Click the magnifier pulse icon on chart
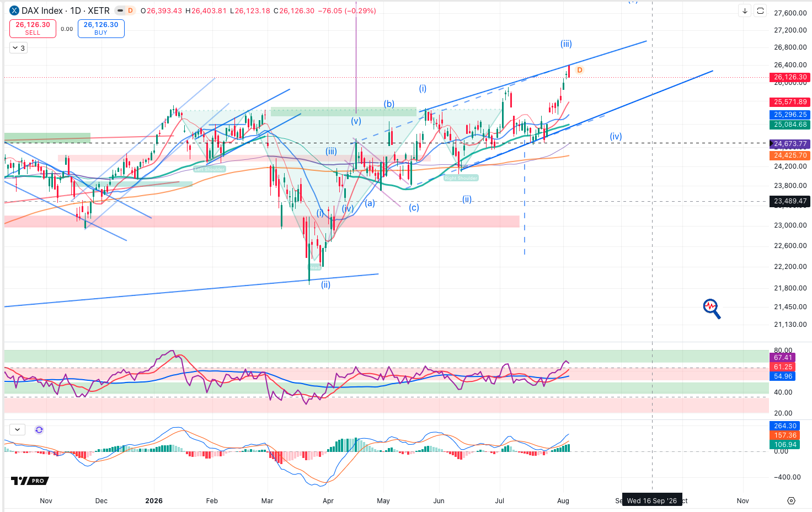This screenshot has width=812, height=512. click(712, 309)
